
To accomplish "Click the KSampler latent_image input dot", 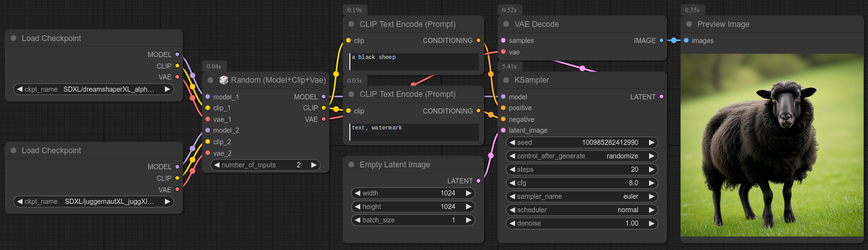I will (503, 130).
